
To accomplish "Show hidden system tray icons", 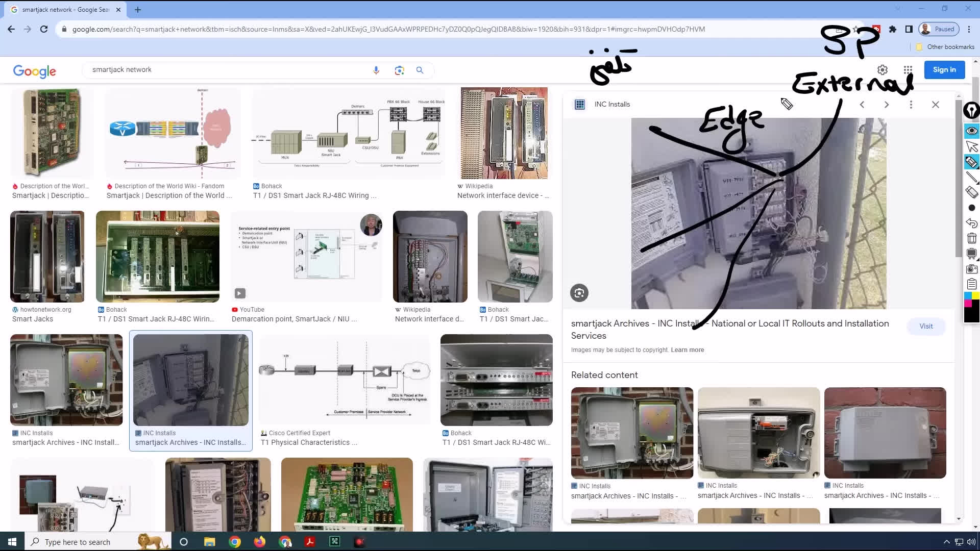I will coord(946,542).
